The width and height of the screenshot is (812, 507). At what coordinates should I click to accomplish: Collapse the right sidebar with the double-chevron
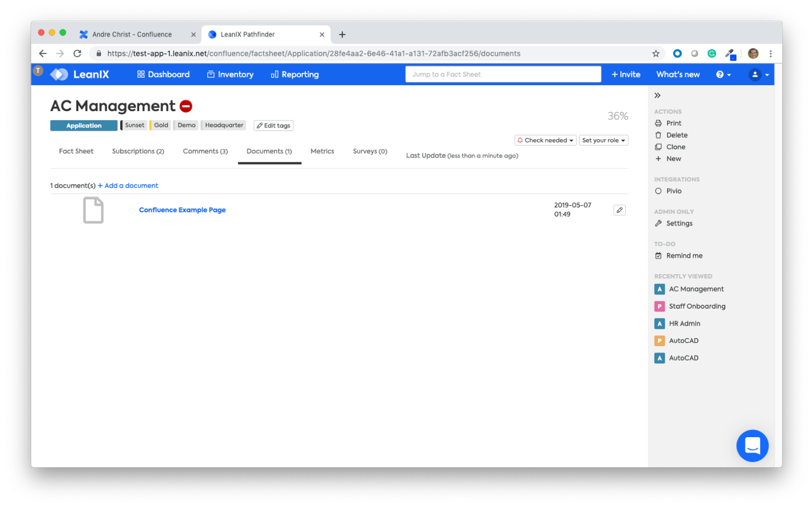[x=657, y=95]
